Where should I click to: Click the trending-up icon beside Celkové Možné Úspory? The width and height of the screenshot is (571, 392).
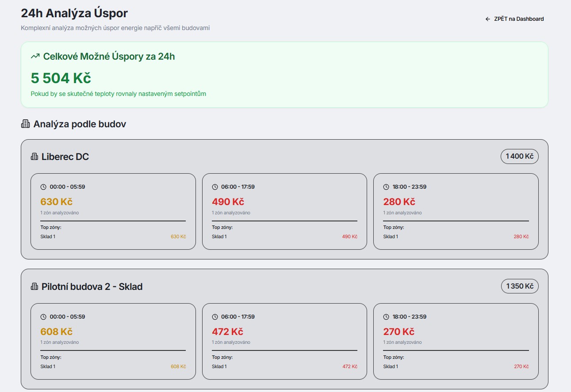point(35,57)
